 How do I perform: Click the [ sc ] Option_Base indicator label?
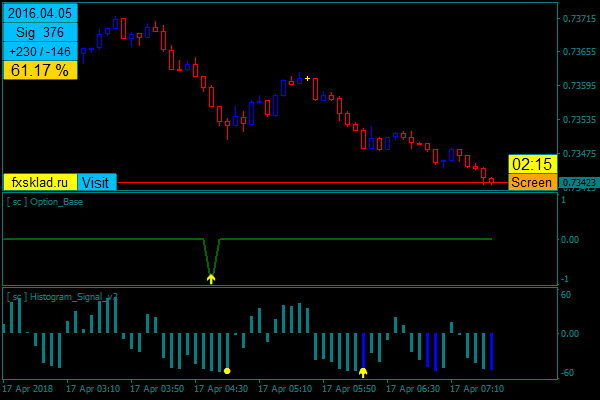[45, 202]
